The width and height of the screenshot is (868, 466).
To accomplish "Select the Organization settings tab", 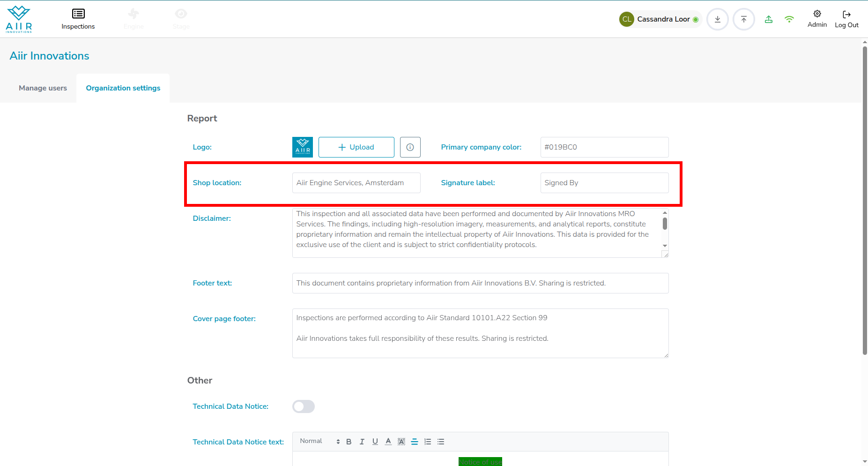I will point(123,88).
